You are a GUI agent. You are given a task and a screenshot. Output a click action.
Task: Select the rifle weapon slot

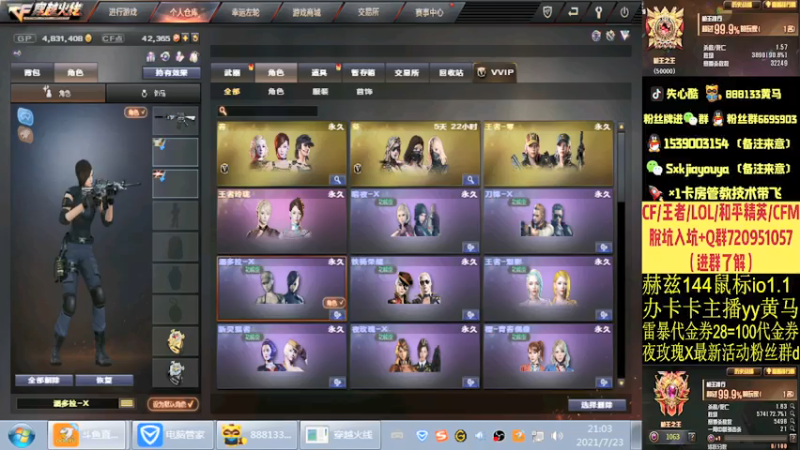click(x=175, y=120)
